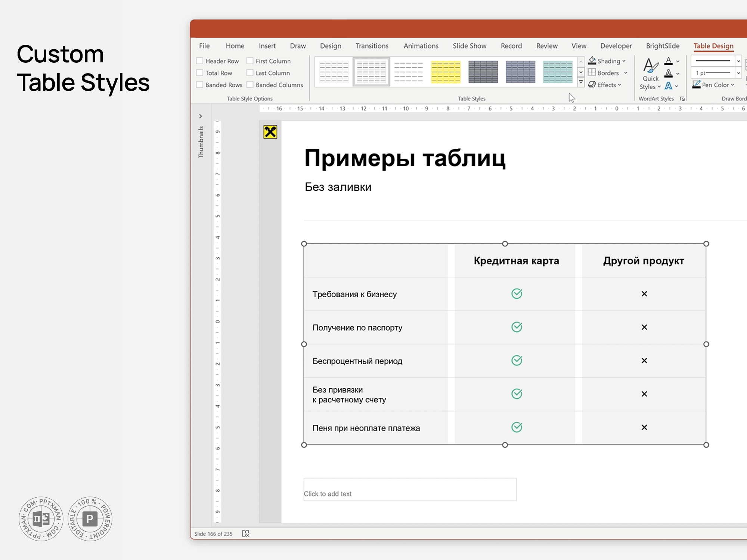Open the Shading paint bucket menu
The image size is (747, 560).
click(606, 61)
